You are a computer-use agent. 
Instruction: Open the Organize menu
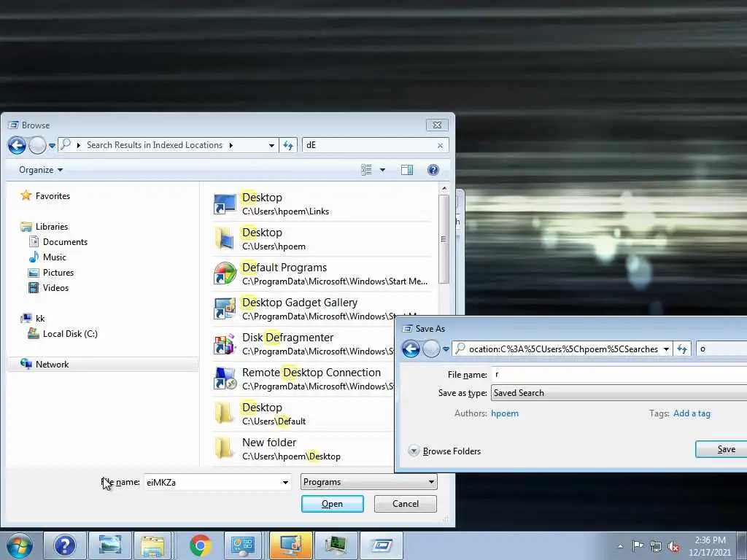coord(41,170)
